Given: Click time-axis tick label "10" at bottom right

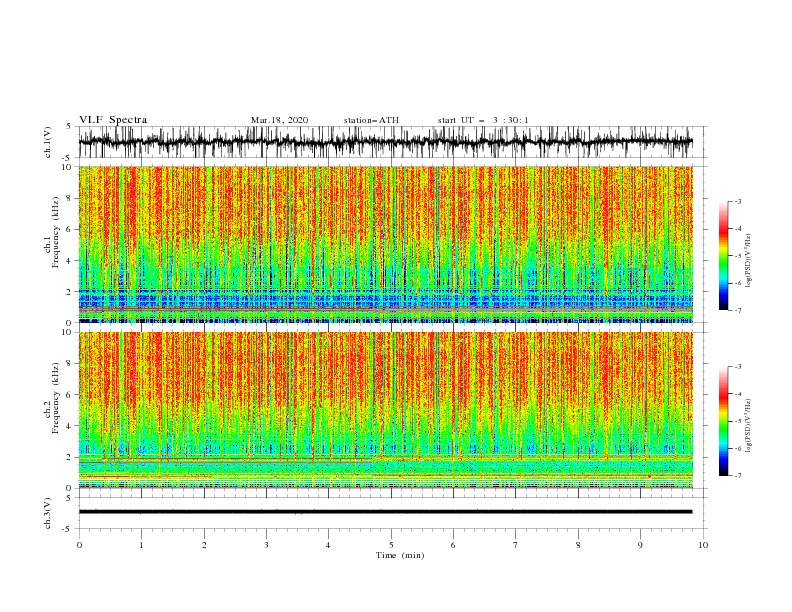Looking at the screenshot, I should (x=703, y=545).
